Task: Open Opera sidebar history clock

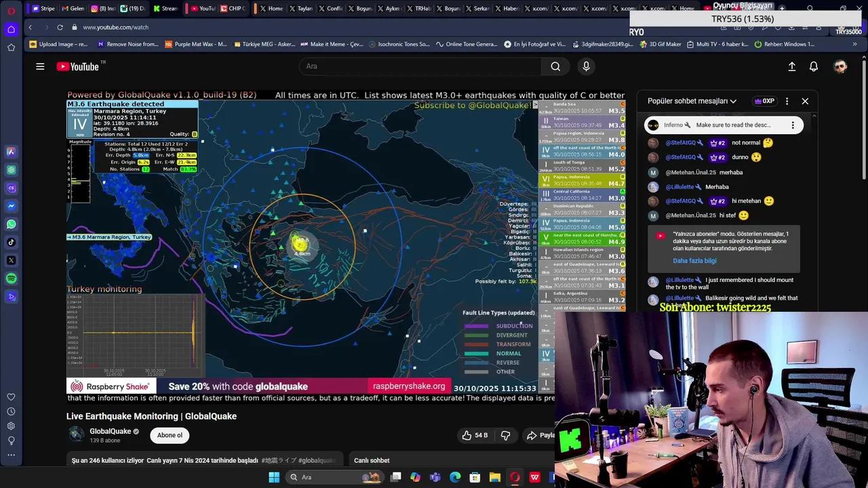Action: [x=11, y=411]
